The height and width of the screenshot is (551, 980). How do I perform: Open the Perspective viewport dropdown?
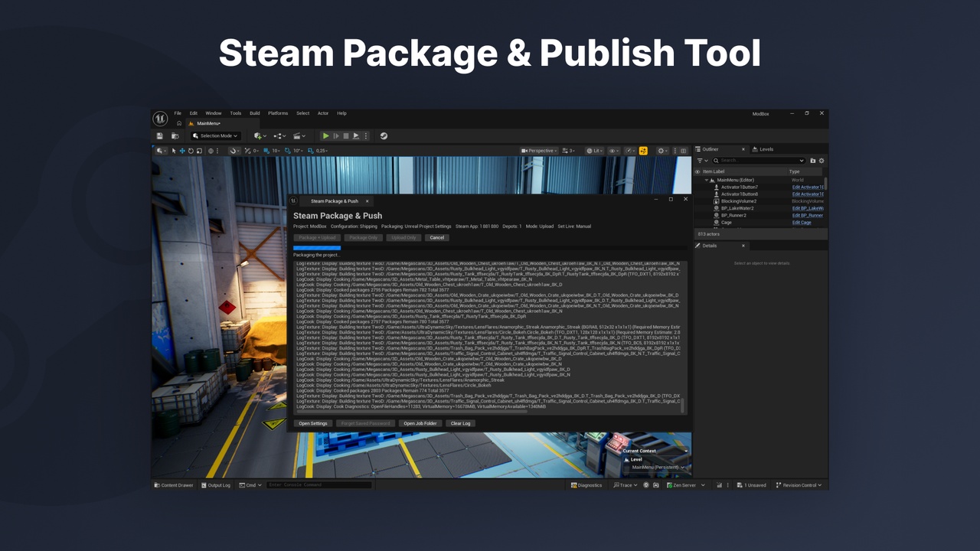539,151
